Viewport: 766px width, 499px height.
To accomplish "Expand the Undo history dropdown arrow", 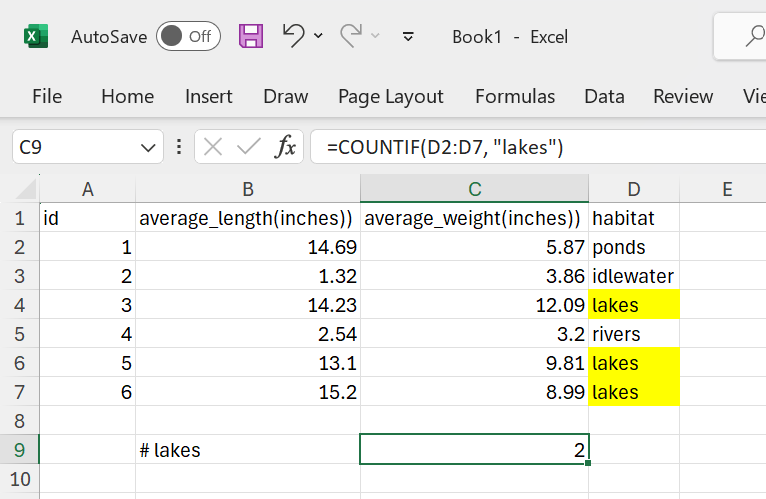I will [x=319, y=37].
